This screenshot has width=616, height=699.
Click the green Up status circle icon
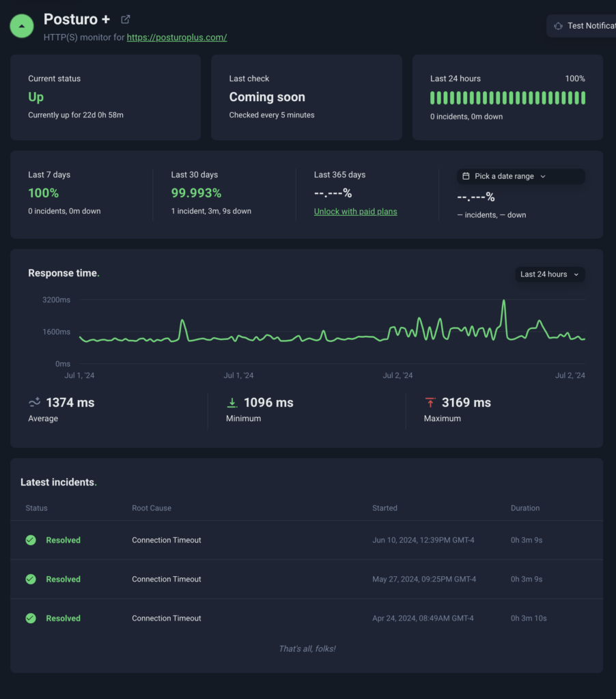pos(22,26)
